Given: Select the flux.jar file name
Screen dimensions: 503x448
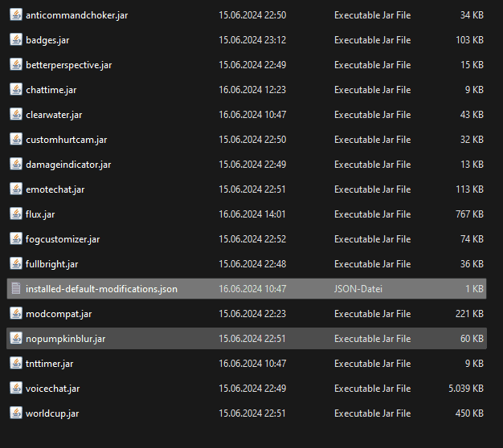Looking at the screenshot, I should (x=40, y=214).
